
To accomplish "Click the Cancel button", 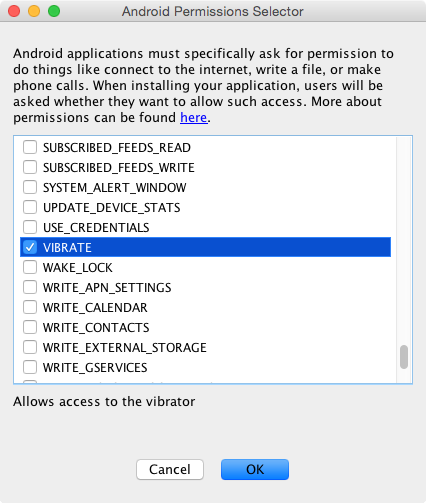I will [170, 469].
